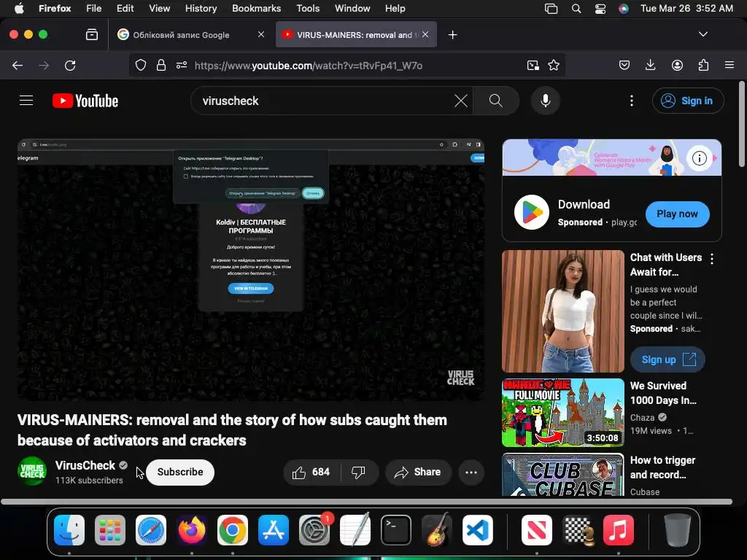This screenshot has height=560, width=747.
Task: Open How to trigger and record video title
Action: 662,467
